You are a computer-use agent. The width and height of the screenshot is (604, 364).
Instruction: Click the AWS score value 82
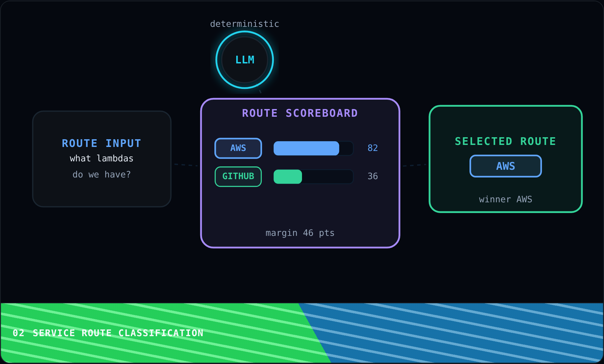point(372,148)
